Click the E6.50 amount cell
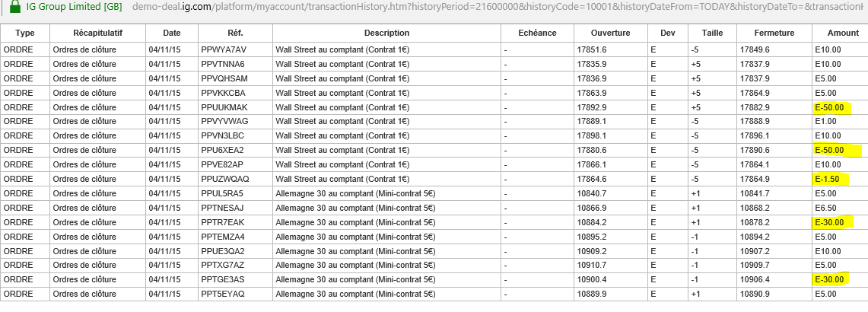This screenshot has width=868, height=312. (826, 208)
